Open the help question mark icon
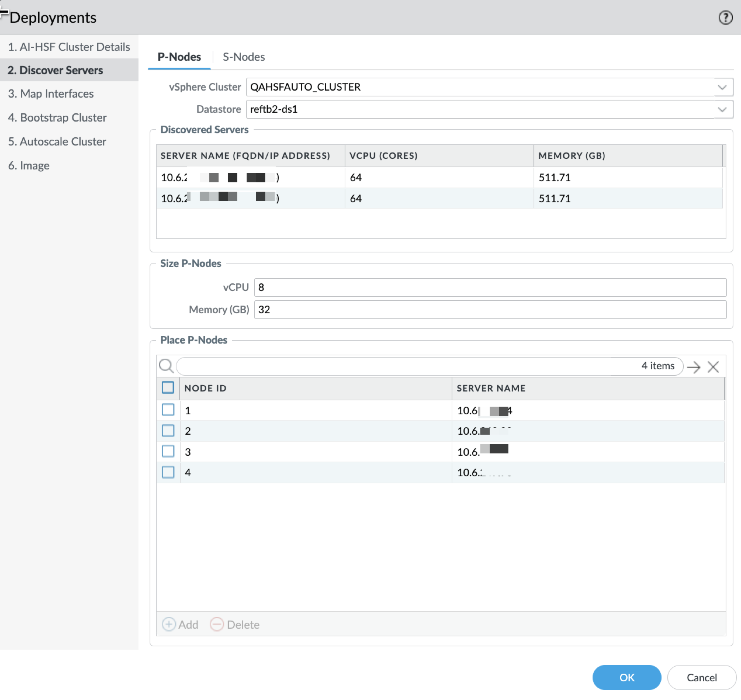This screenshot has width=741, height=700. coord(725,18)
